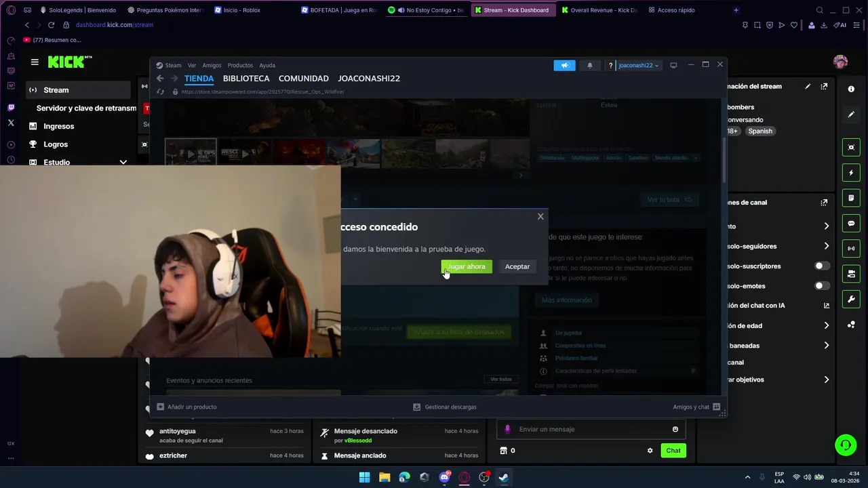Click the Steam forward navigation arrow

coord(174,79)
